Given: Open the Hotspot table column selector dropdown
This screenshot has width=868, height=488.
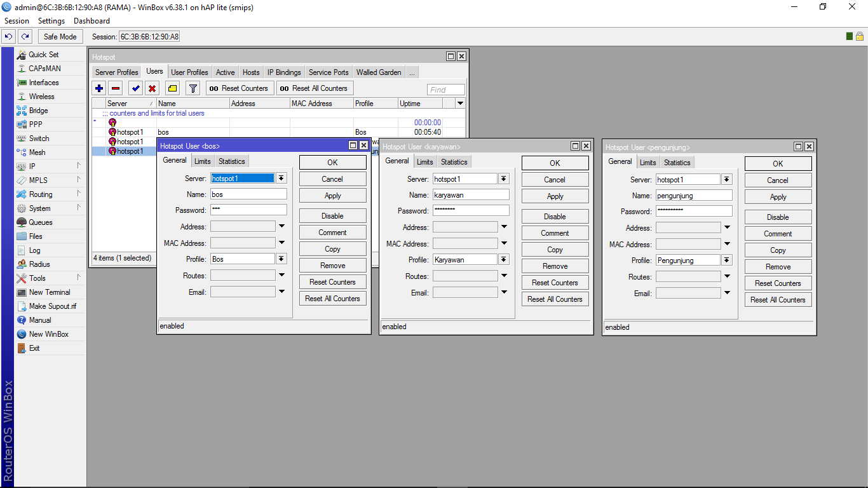Looking at the screenshot, I should [461, 104].
